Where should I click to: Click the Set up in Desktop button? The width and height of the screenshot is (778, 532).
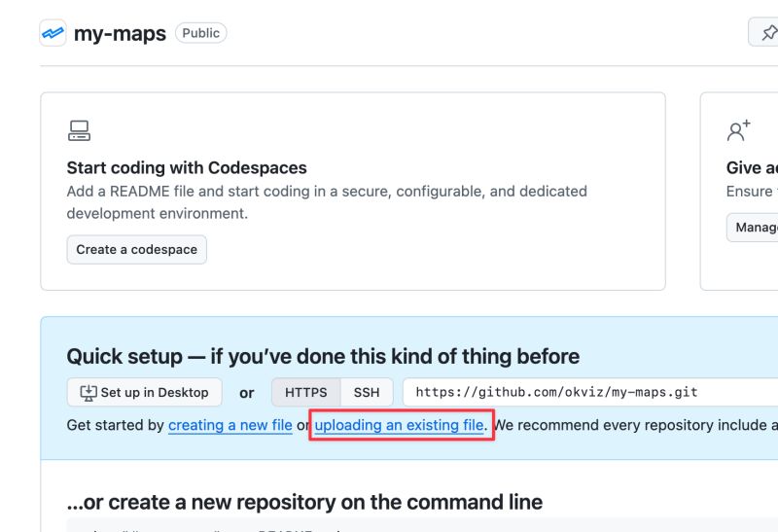coord(144,393)
